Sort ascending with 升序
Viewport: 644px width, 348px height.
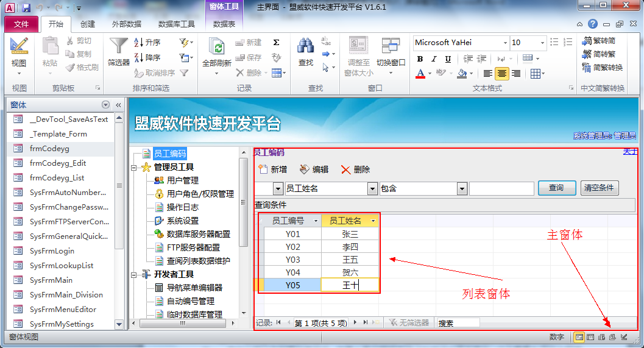[x=147, y=42]
